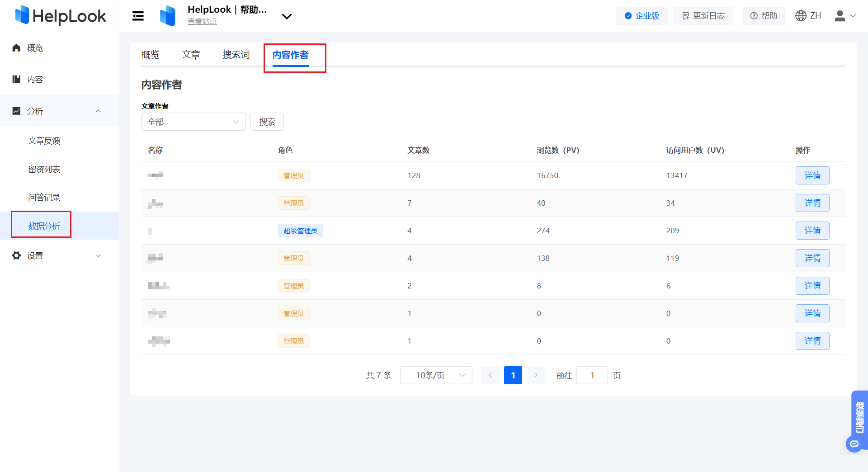Open 文章反馈 in the sidebar

[x=44, y=141]
